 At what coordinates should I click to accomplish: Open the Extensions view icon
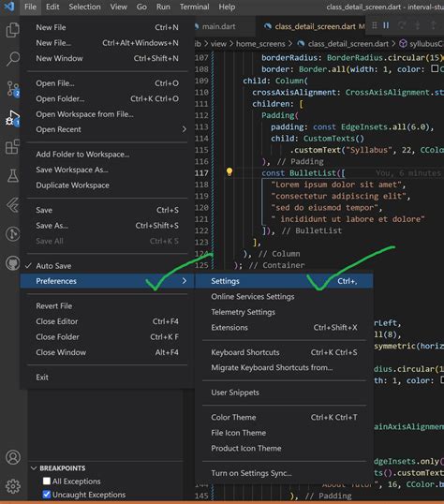[12, 147]
